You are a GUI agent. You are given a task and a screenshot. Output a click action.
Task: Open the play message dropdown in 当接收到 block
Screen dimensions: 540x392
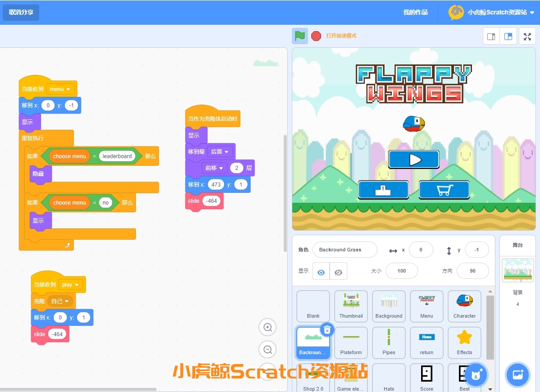pos(70,285)
